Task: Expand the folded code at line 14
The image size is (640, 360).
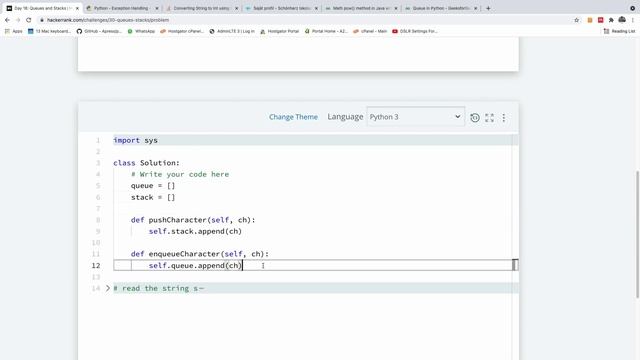Action: (108, 288)
